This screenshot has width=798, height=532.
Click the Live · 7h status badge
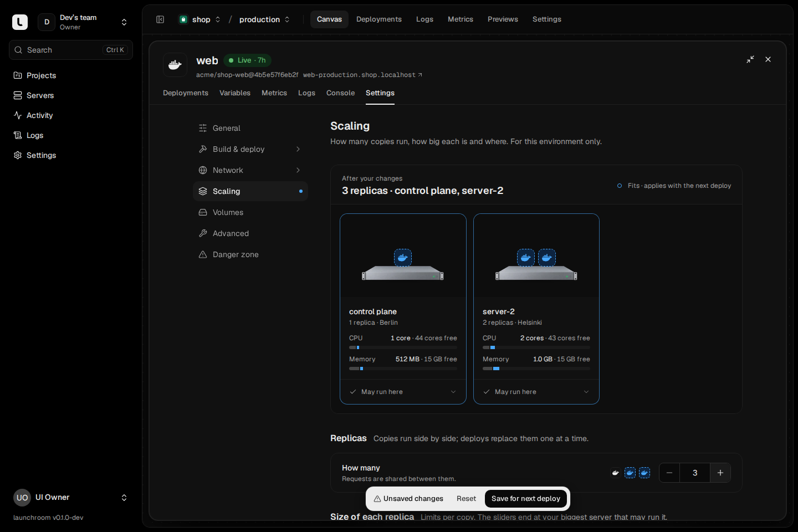[x=247, y=60]
